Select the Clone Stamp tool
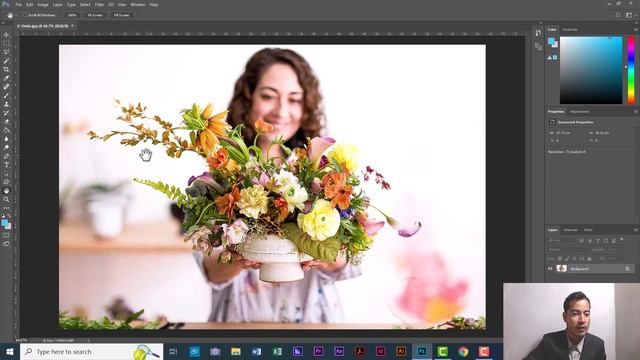Viewport: 640px width, 360px height. [x=6, y=104]
